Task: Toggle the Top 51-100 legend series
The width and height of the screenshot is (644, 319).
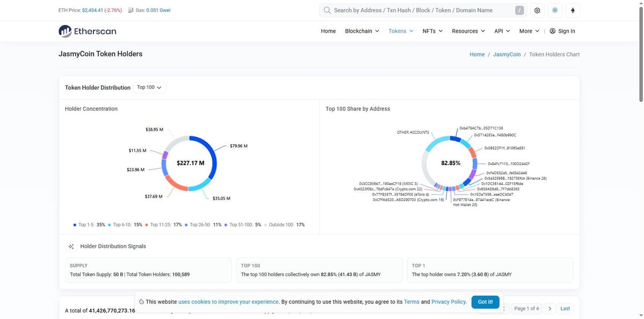Action: tap(243, 225)
